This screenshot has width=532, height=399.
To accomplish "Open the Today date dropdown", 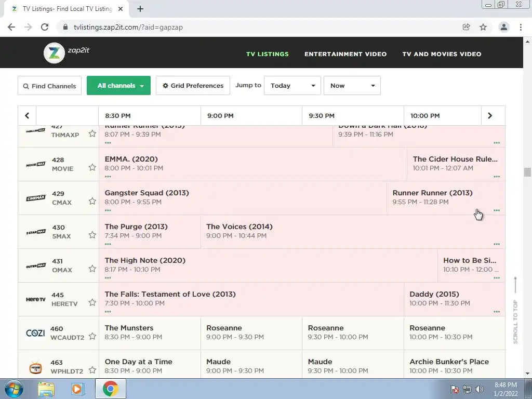I will (x=292, y=86).
